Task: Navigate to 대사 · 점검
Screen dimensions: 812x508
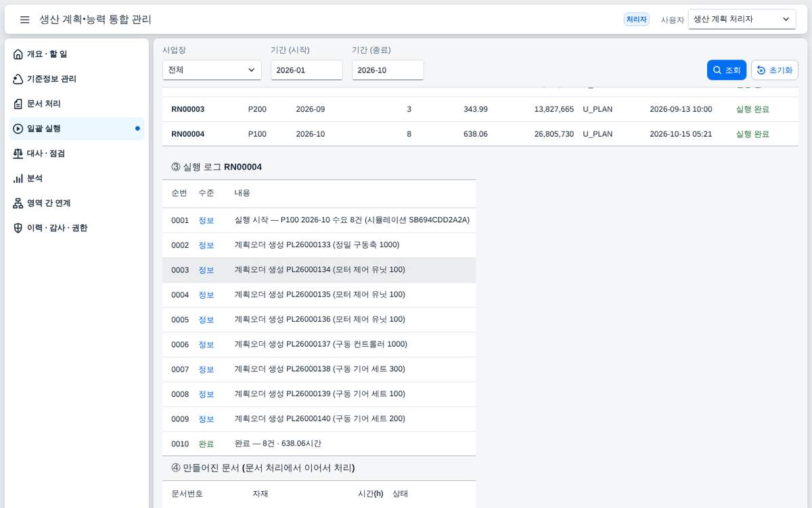Action: point(76,154)
